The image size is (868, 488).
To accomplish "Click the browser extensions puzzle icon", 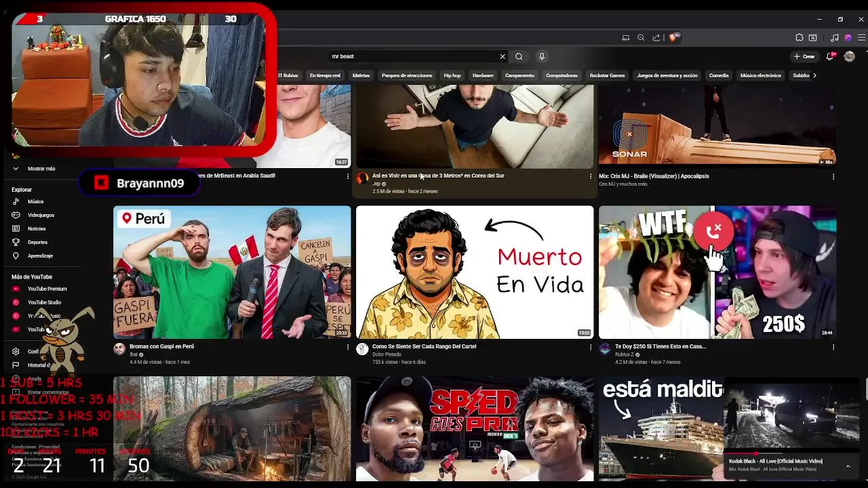I will click(x=800, y=37).
